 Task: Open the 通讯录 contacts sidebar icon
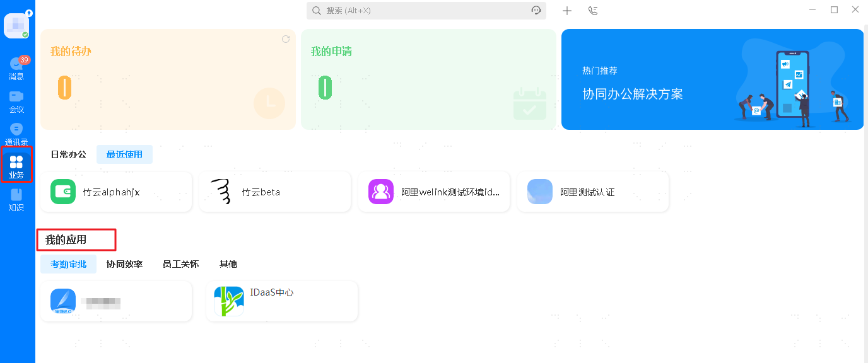(16, 134)
